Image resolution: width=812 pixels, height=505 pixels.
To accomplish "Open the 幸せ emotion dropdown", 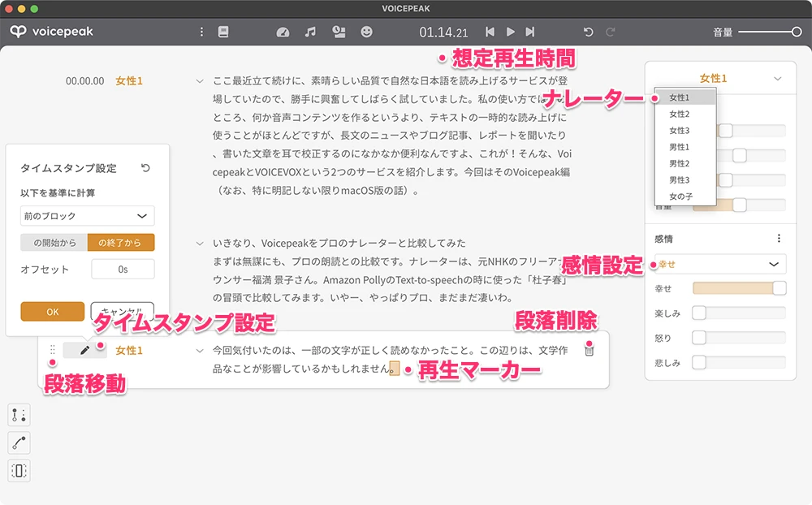I will pyautogui.click(x=720, y=264).
